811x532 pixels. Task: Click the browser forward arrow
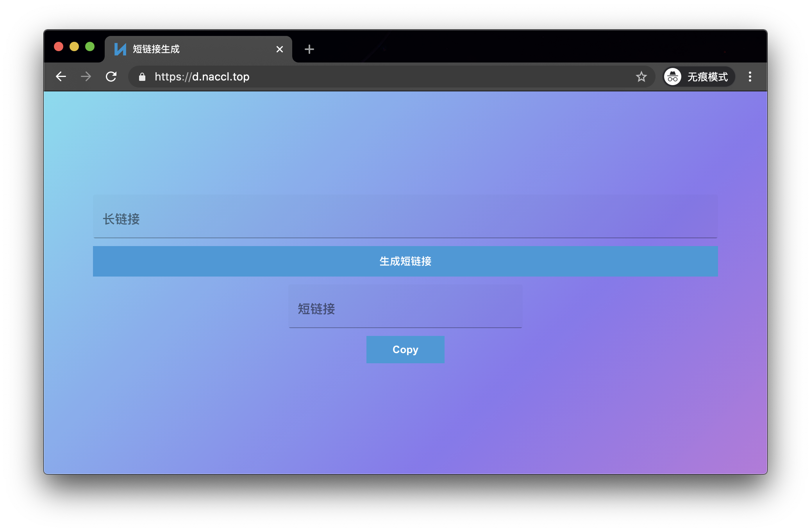(86, 77)
